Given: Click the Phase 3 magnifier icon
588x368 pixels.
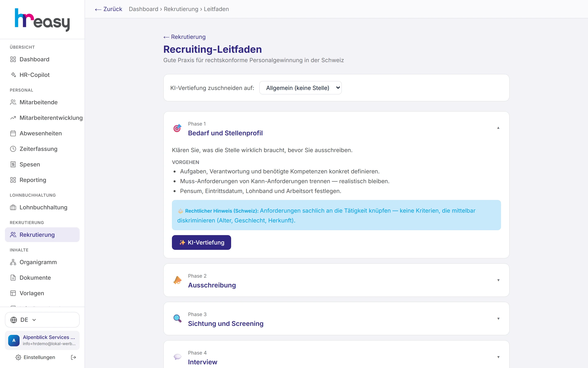Looking at the screenshot, I should click(177, 318).
